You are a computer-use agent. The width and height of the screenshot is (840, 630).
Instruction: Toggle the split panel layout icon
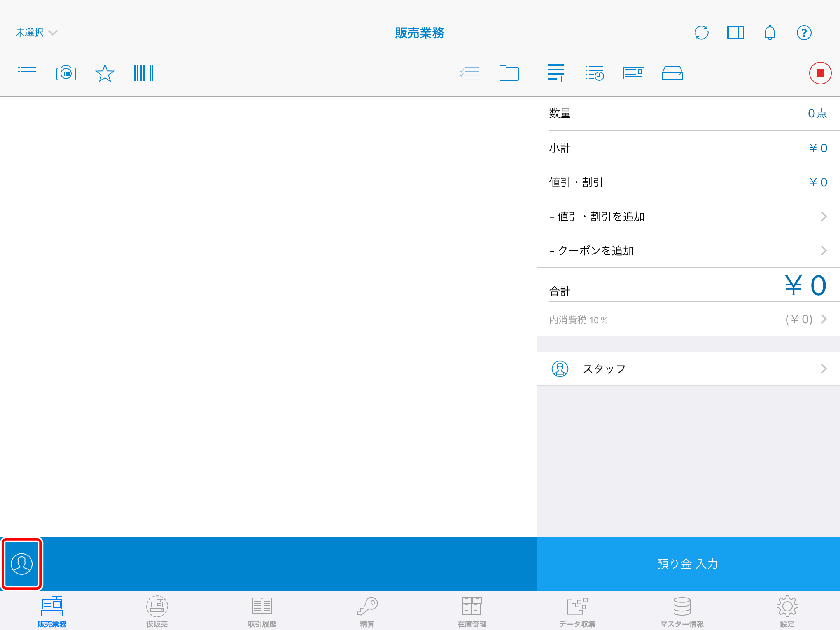click(736, 33)
